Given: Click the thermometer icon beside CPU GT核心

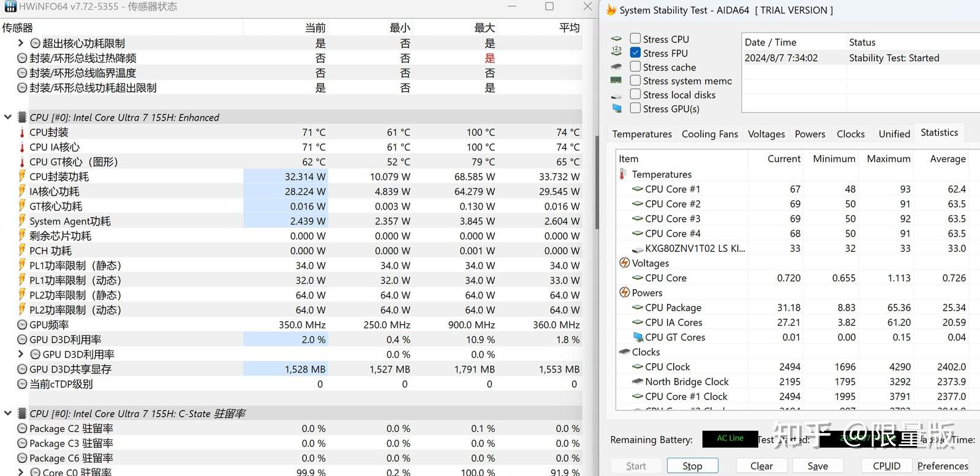Looking at the screenshot, I should tap(22, 162).
